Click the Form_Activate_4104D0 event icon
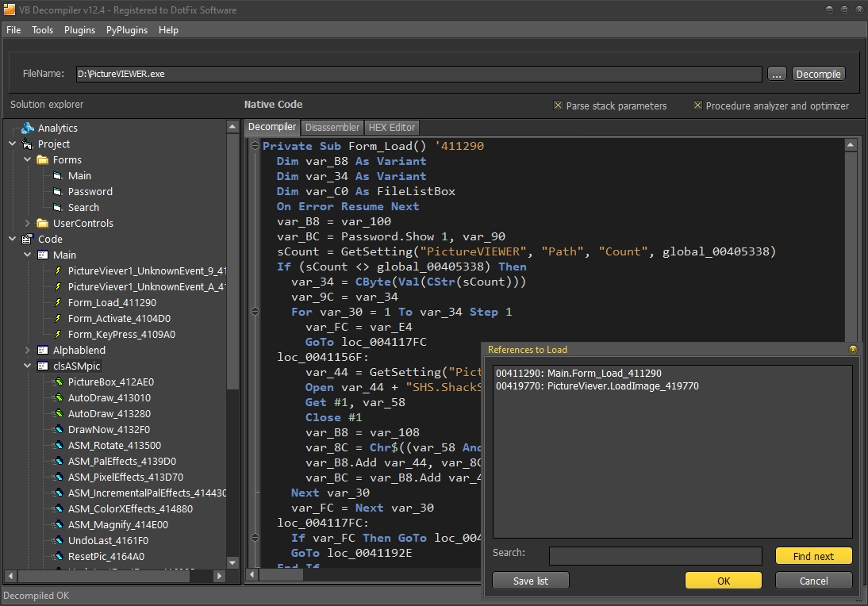 (x=58, y=319)
